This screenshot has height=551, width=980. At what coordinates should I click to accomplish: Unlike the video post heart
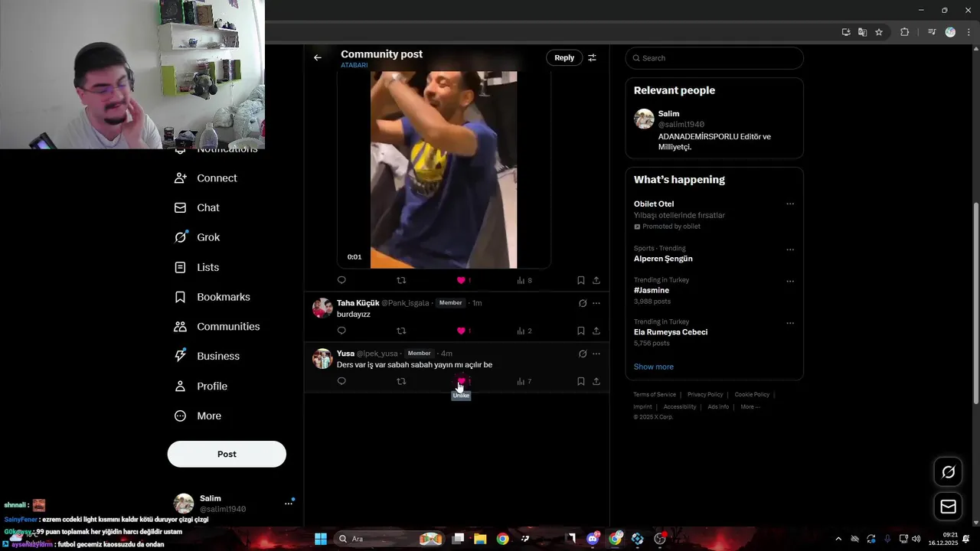tap(461, 280)
